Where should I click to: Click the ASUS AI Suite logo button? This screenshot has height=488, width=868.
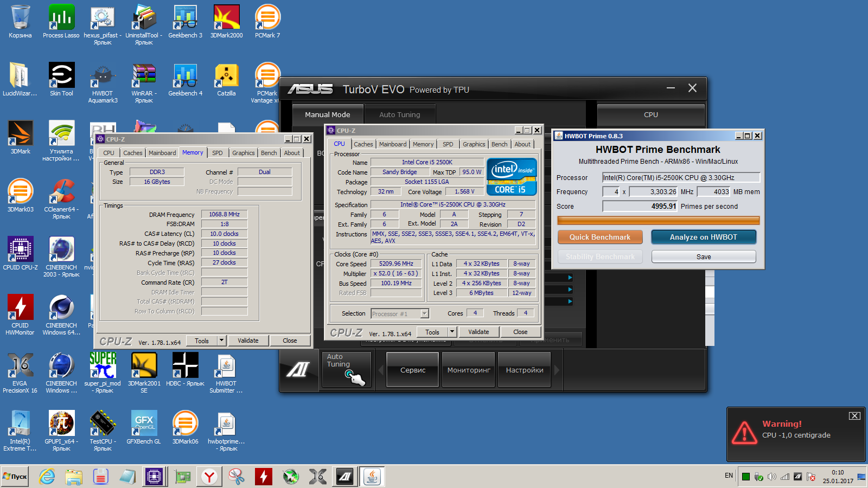(x=298, y=370)
